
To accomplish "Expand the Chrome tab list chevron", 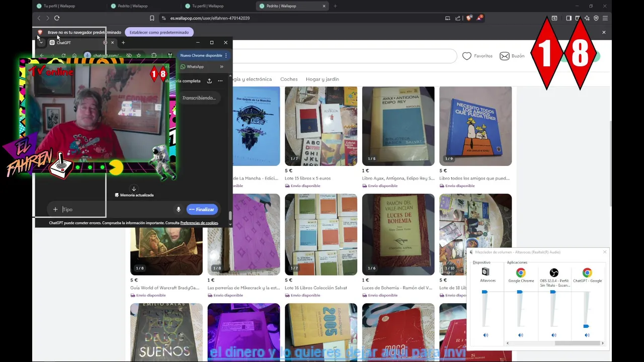I will (x=41, y=43).
